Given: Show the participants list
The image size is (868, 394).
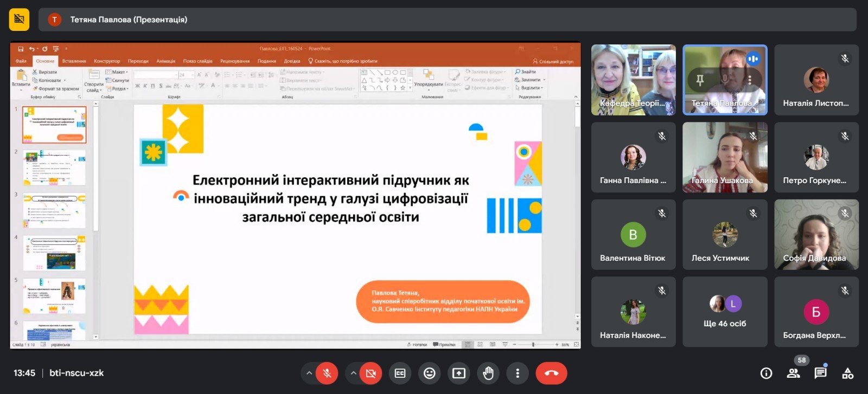Looking at the screenshot, I should 793,373.
